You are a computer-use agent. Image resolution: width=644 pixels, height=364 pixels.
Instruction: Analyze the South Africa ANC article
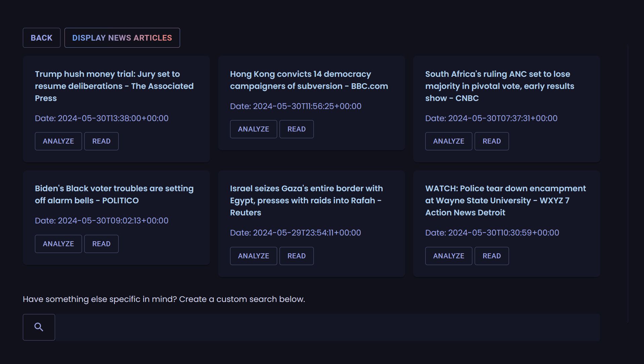[x=449, y=141]
